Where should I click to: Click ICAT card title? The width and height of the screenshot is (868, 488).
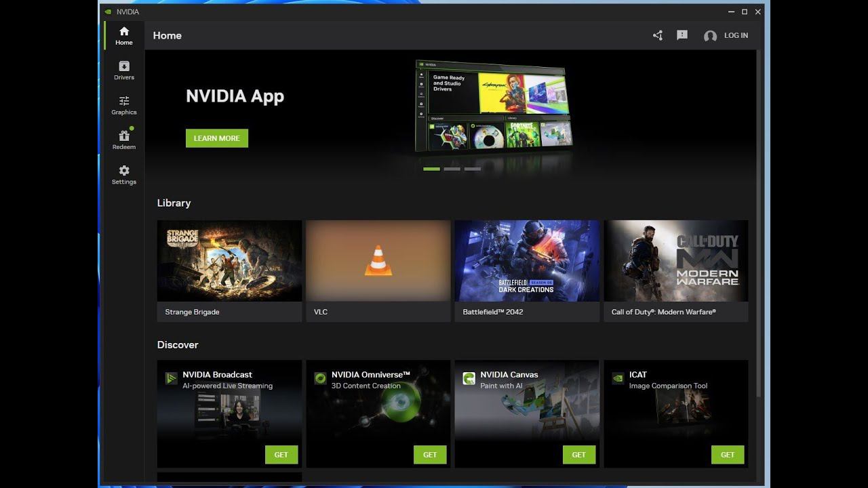638,374
